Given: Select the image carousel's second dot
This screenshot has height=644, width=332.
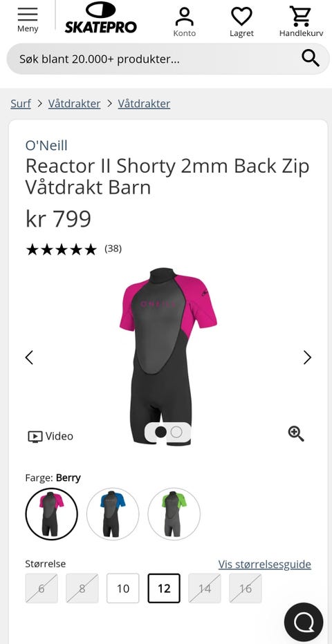Looking at the screenshot, I should tap(176, 432).
